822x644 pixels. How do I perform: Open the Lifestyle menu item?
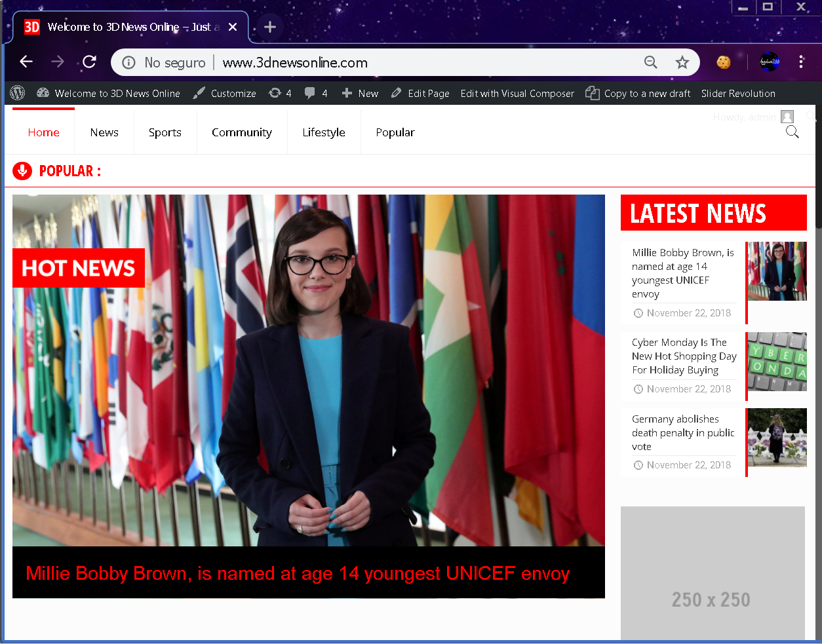click(x=324, y=132)
